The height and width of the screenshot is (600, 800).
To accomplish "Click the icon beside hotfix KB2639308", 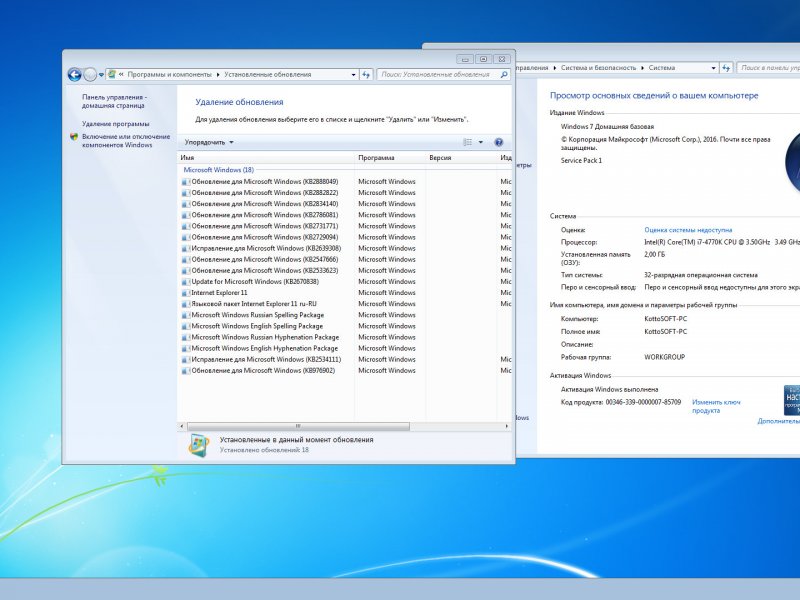I will (x=186, y=248).
